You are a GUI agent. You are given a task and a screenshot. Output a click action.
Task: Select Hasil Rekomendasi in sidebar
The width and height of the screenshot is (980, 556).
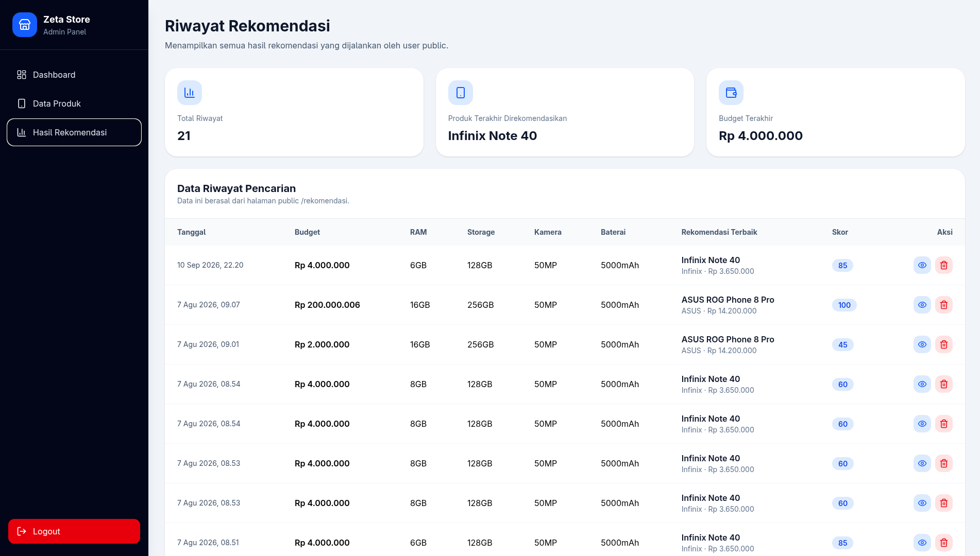point(74,132)
